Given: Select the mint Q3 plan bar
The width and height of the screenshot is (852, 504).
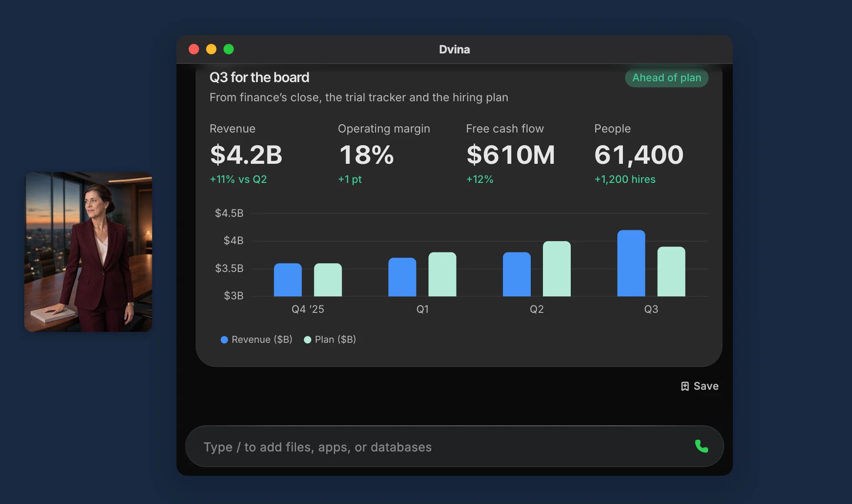Looking at the screenshot, I should 671,272.
